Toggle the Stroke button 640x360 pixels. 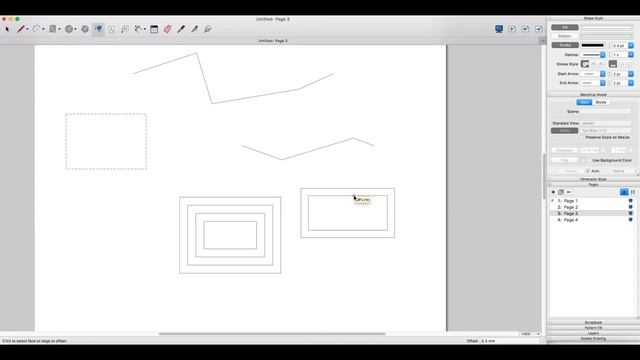coord(565,45)
